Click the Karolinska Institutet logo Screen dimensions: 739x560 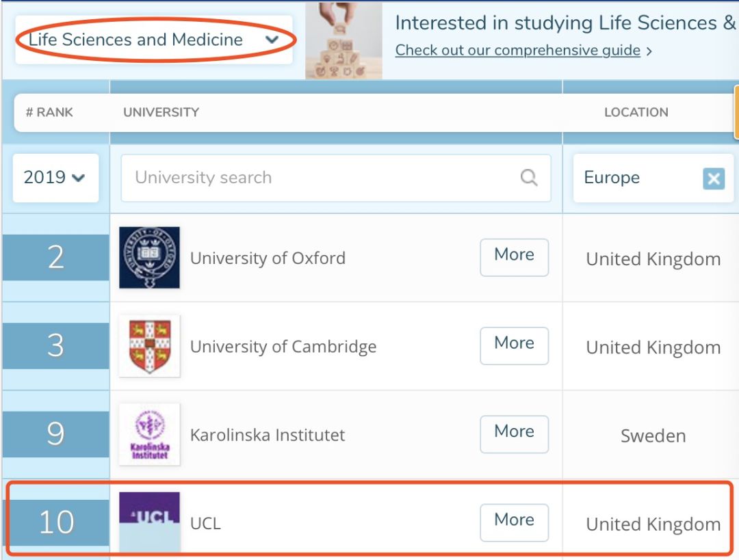pos(149,434)
